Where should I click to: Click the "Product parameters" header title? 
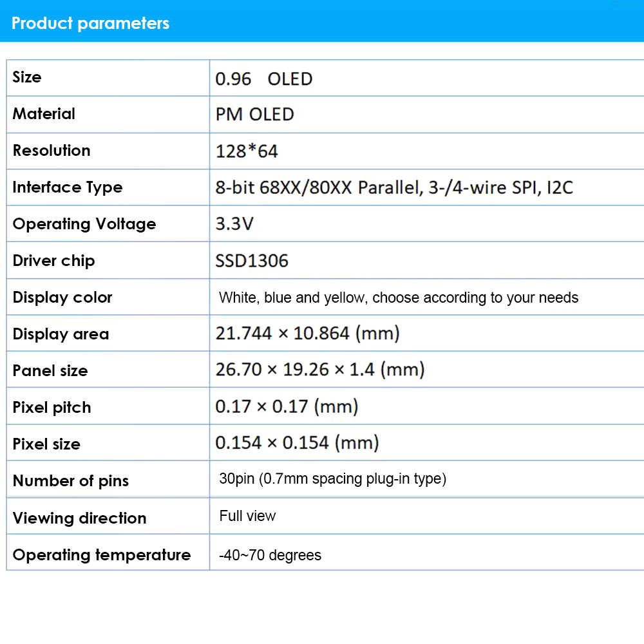(91, 24)
